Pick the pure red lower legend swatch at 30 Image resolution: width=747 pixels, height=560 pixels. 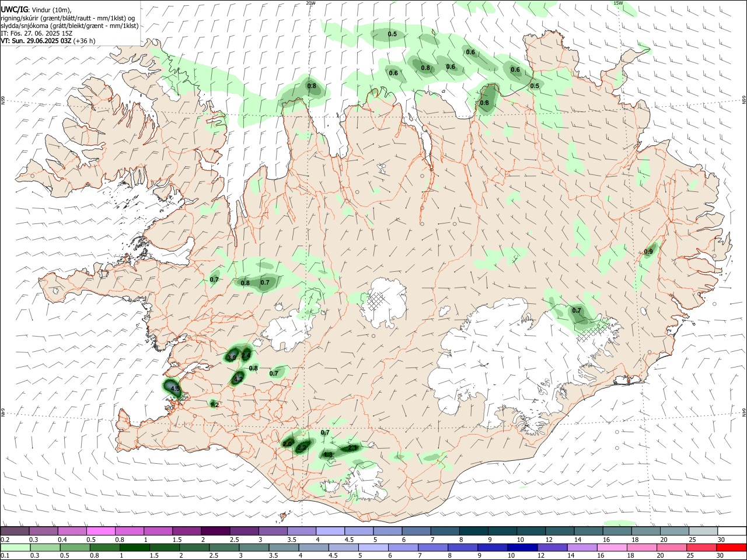point(732,548)
